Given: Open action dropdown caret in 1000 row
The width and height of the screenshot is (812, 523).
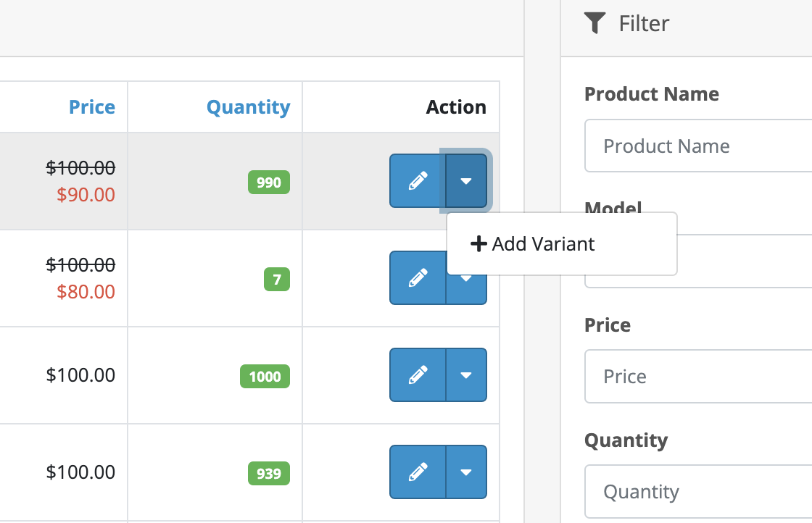Looking at the screenshot, I should 466,375.
